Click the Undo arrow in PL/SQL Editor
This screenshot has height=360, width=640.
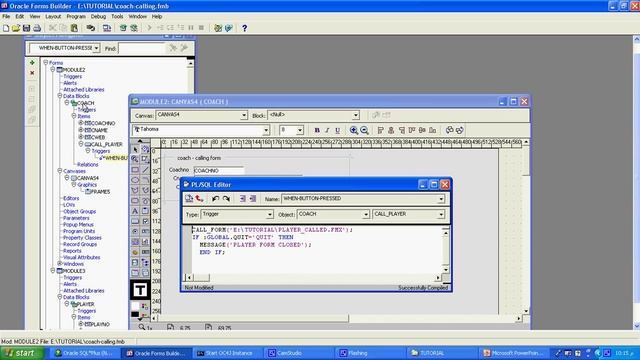(215, 198)
